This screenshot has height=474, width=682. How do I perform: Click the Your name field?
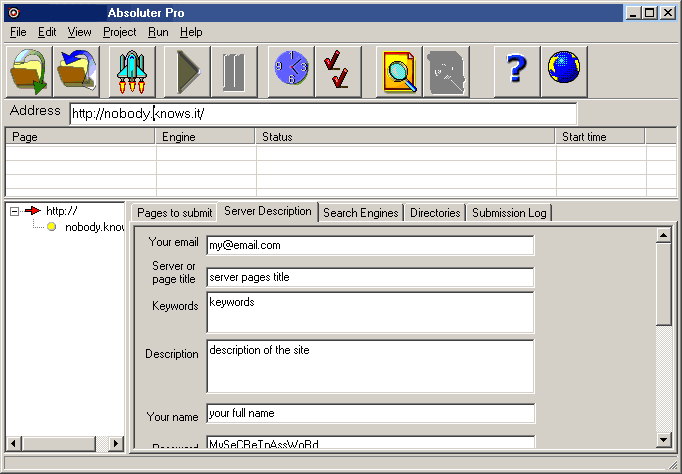[371, 413]
